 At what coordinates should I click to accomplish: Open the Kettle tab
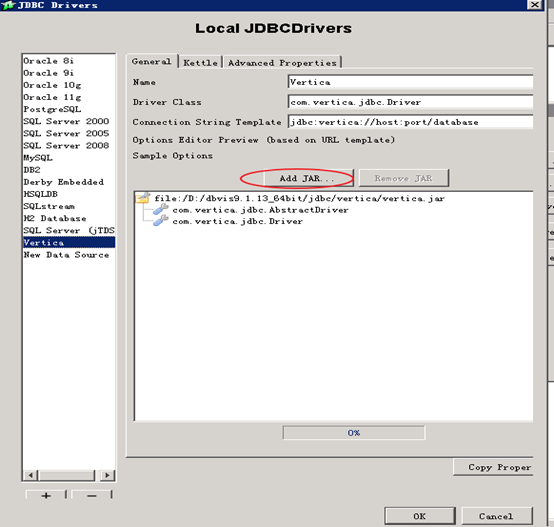pyautogui.click(x=200, y=63)
